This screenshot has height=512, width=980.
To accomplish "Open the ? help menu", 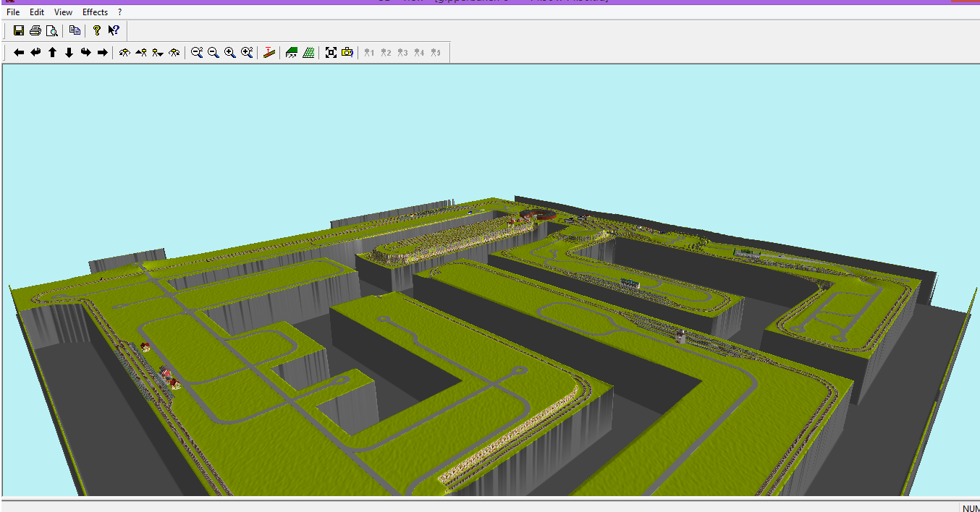I will pos(120,12).
